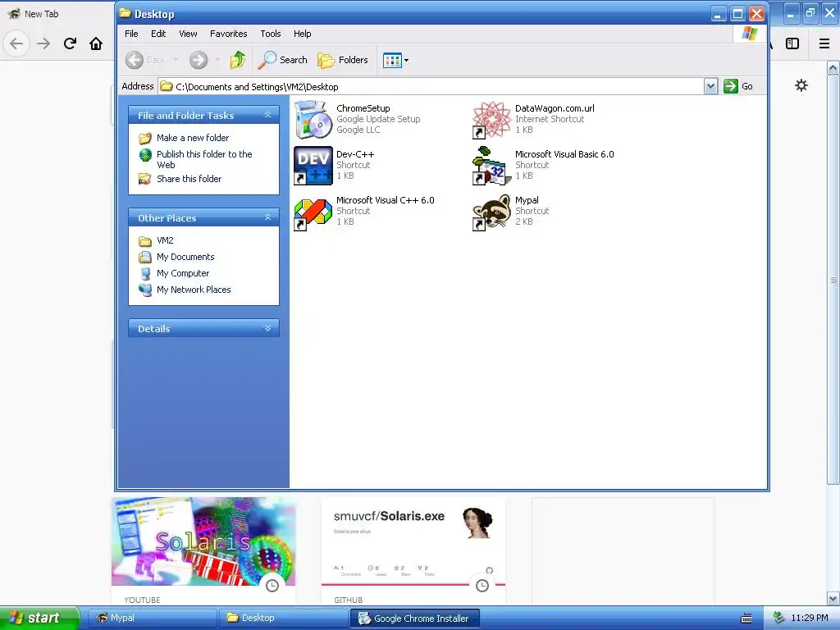
Task: Click the Mypal browser back arrow
Action: pyautogui.click(x=16, y=43)
